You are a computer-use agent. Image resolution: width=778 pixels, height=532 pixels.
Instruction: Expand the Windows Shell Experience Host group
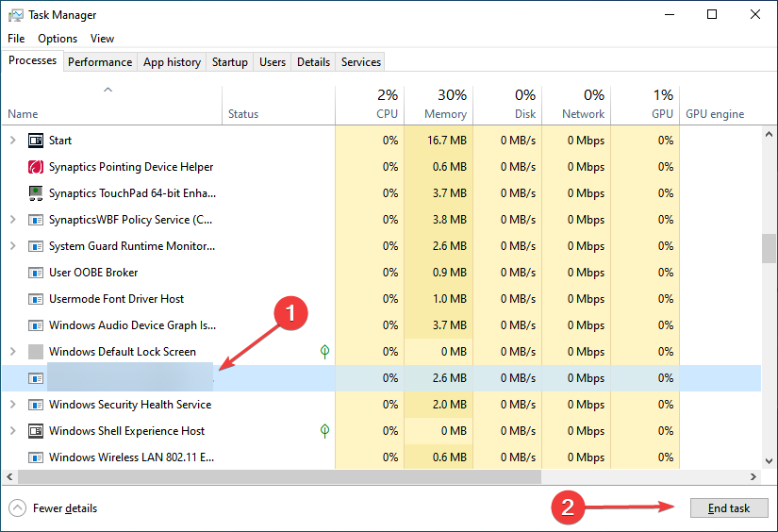coord(13,431)
